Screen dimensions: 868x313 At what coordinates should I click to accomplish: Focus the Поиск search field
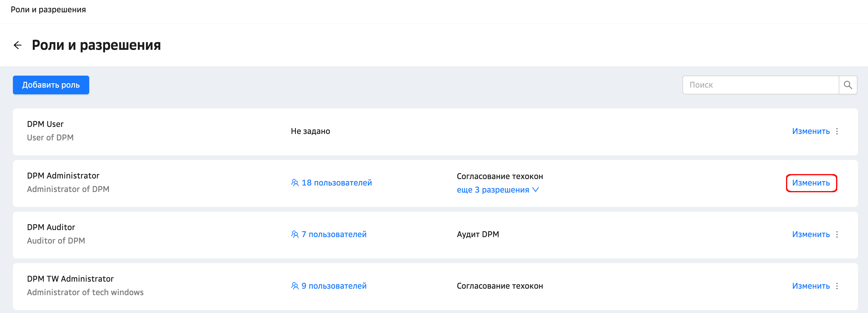click(x=760, y=85)
